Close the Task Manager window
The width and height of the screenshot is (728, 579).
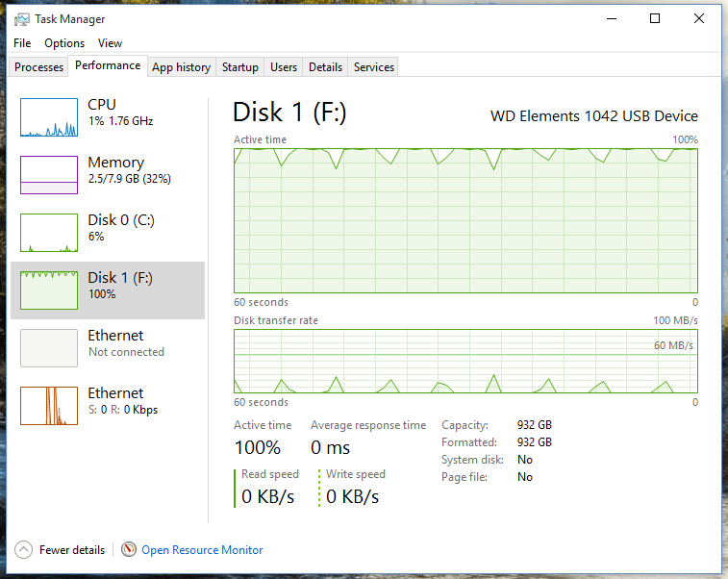(699, 18)
